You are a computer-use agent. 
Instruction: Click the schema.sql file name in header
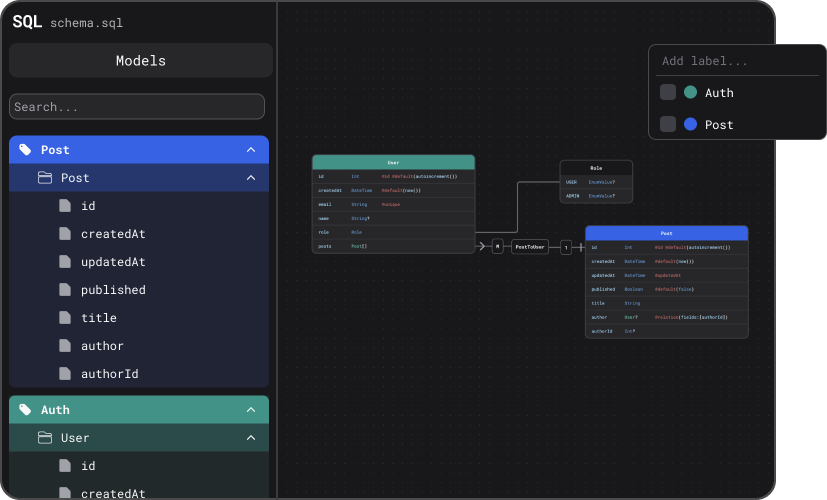[86, 23]
